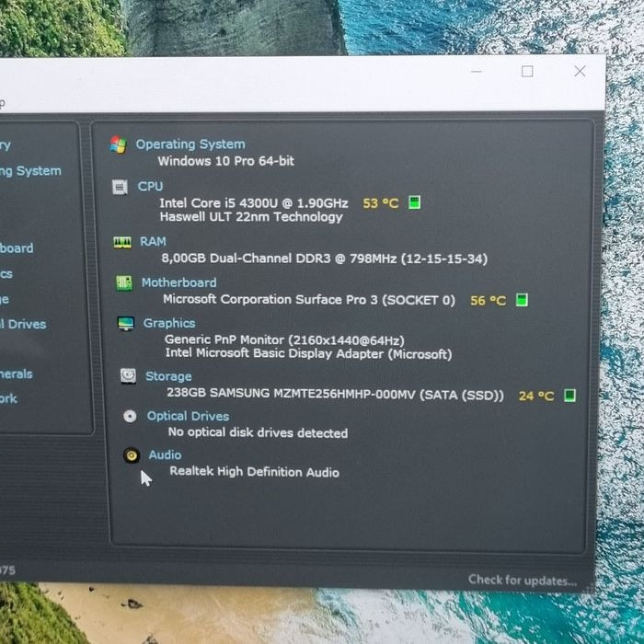Screen dimensions: 644x644
Task: Click No optical disk drives detected text
Action: (x=258, y=432)
